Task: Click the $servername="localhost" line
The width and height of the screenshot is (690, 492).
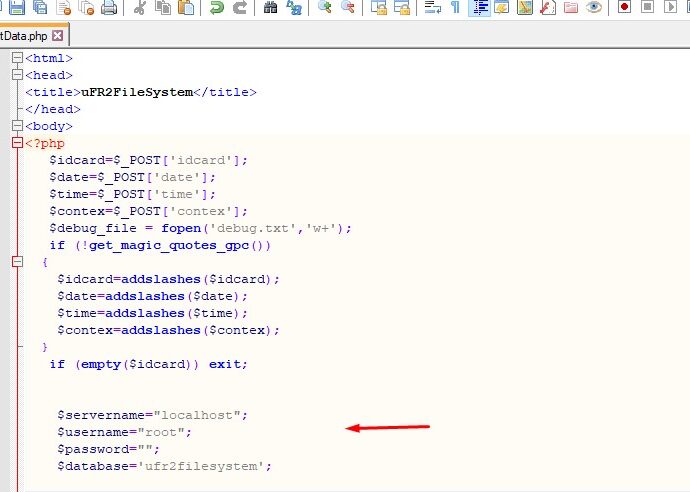Action: [x=153, y=415]
